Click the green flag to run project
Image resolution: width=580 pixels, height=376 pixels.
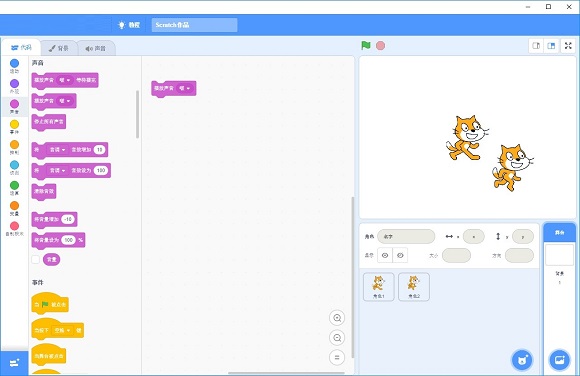pyautogui.click(x=366, y=46)
